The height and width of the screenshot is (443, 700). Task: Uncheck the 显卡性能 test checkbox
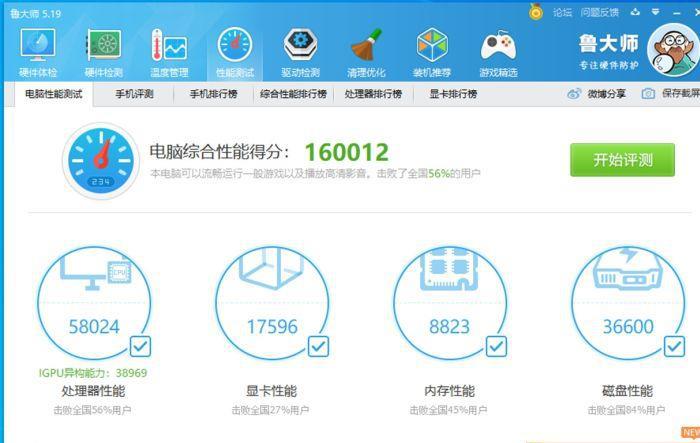click(318, 347)
